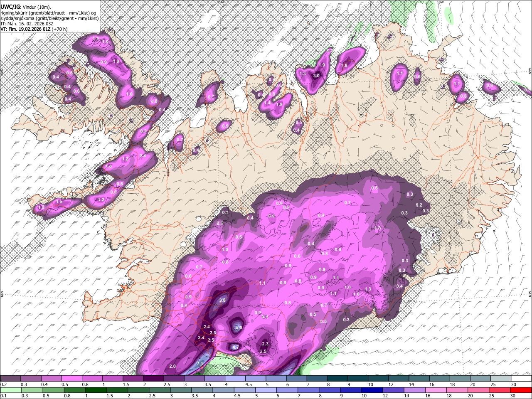
Task: Select the deep blue swatch between 10 and 12, bottom legend row
Action: coord(372,390)
